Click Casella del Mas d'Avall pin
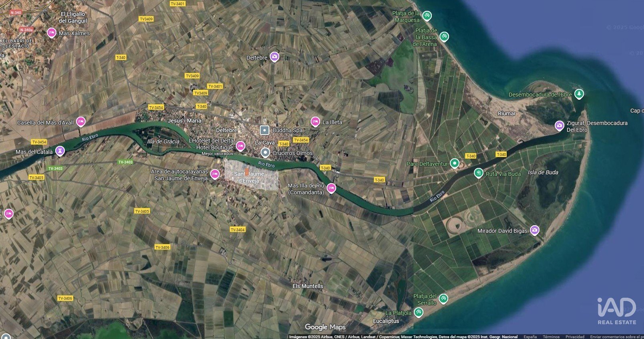644x339 pixels. pos(81,121)
